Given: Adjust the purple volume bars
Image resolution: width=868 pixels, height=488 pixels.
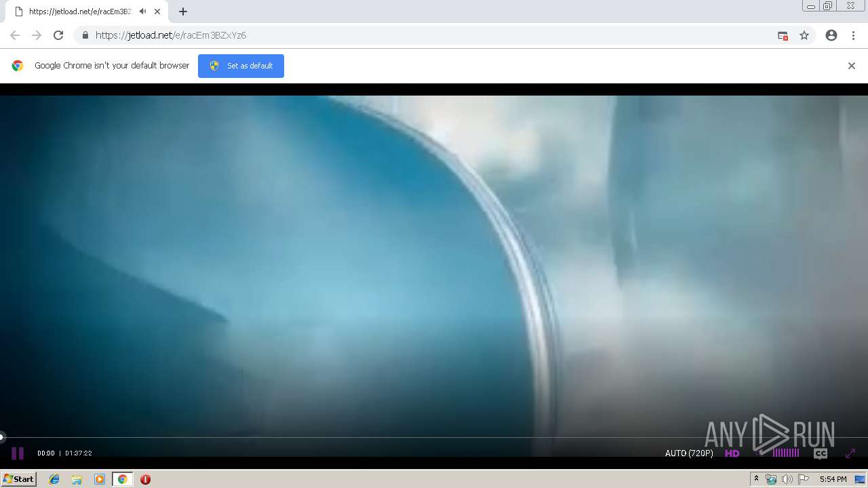Looking at the screenshot, I should [786, 453].
